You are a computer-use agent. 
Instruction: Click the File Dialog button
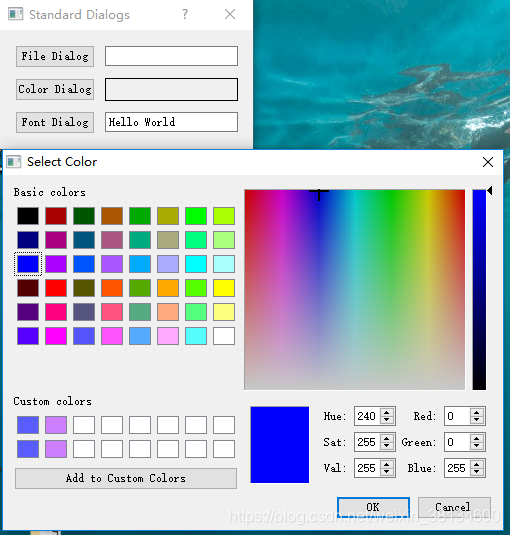coord(55,56)
